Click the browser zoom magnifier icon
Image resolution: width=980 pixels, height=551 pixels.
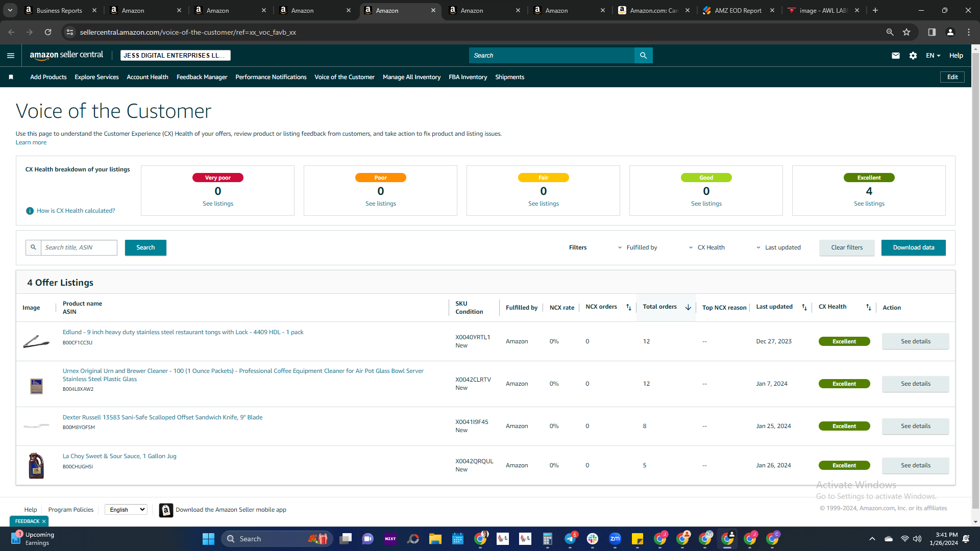tap(890, 32)
